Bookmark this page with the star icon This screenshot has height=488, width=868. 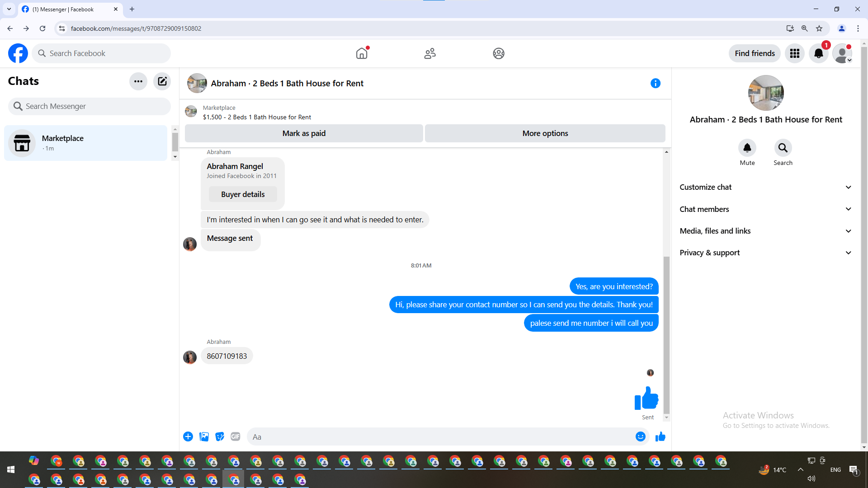tap(819, 28)
